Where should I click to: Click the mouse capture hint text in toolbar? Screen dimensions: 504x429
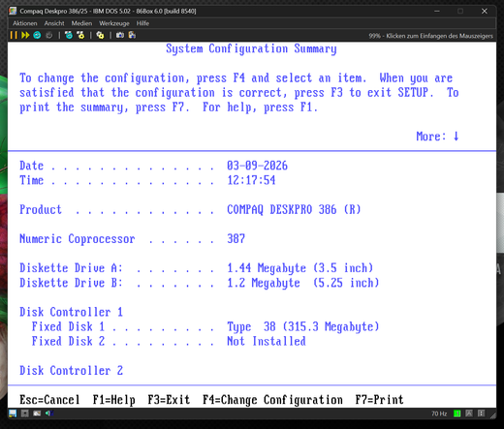point(431,36)
